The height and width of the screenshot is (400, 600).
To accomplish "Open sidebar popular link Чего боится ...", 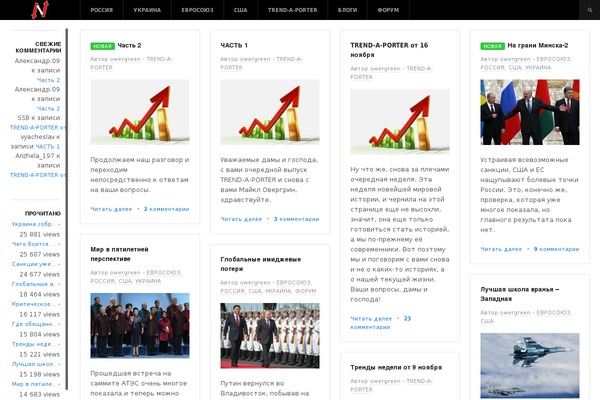I will pyautogui.click(x=34, y=244).
